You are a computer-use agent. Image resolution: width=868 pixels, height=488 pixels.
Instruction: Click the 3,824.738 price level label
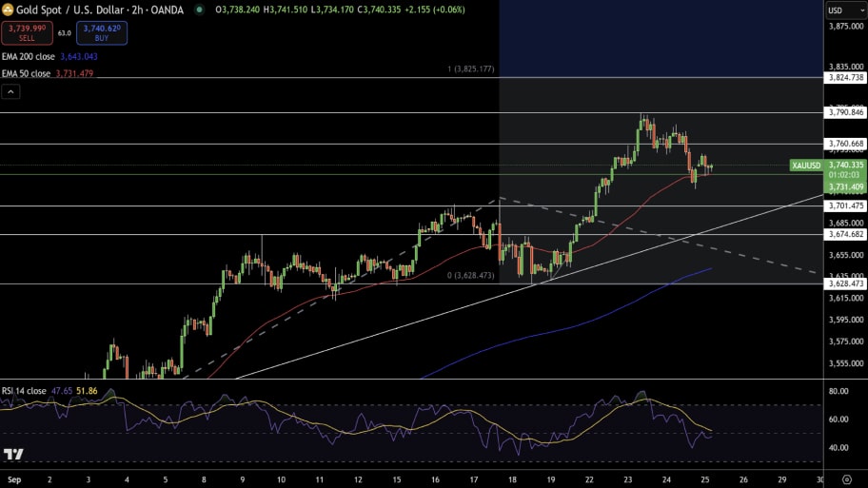[845, 78]
